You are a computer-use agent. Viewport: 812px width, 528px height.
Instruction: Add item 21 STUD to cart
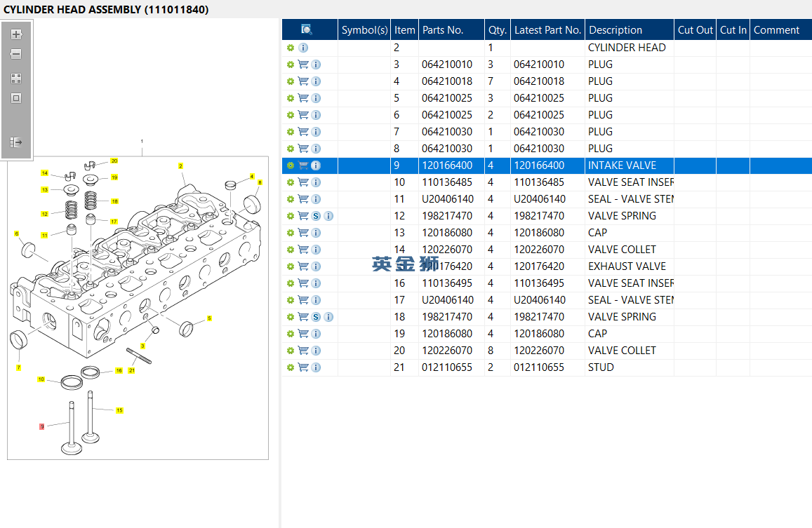(x=303, y=367)
